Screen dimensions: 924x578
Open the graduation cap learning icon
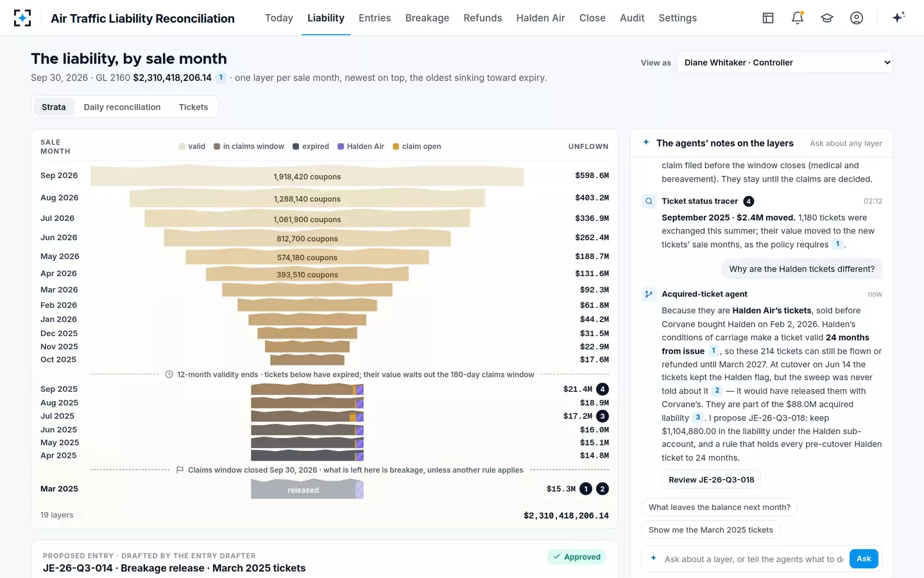(827, 18)
